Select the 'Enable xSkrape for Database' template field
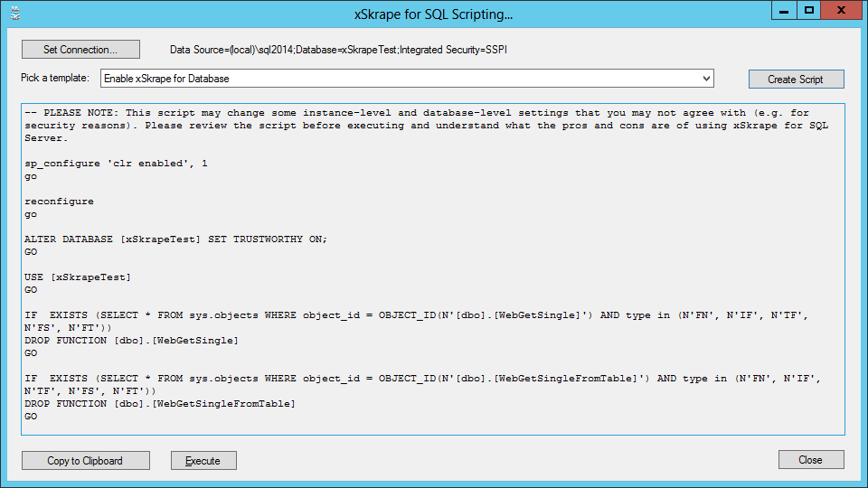This screenshot has height=488, width=868. point(407,79)
